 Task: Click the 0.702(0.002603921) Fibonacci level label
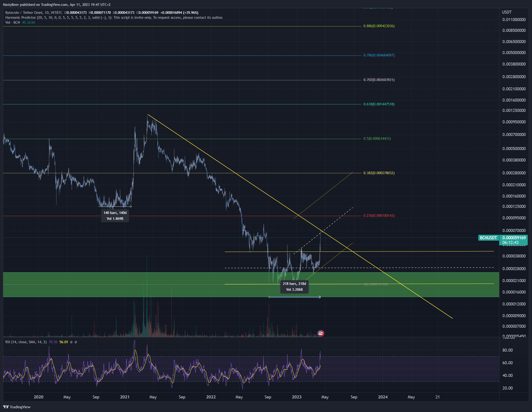tap(379, 80)
